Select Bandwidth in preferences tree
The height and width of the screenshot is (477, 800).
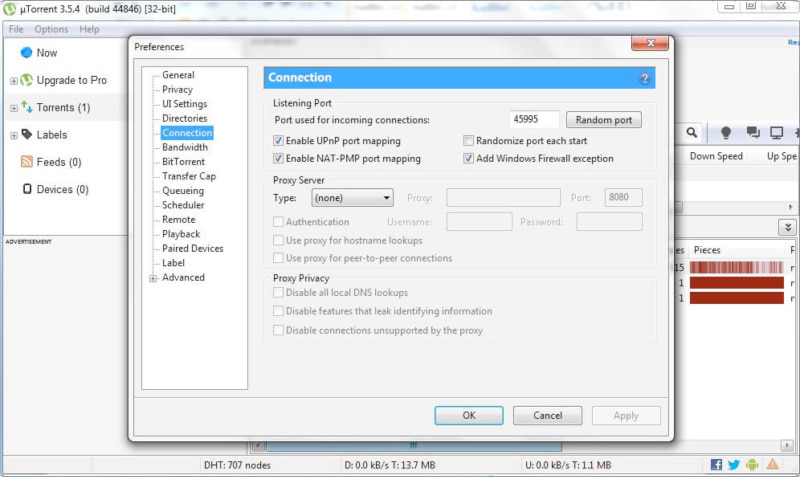[185, 147]
